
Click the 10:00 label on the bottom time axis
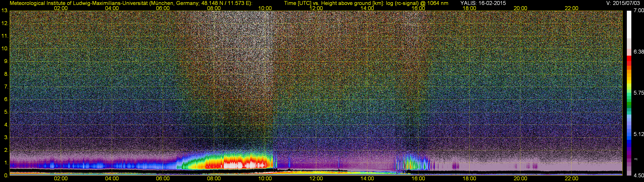pyautogui.click(x=265, y=179)
